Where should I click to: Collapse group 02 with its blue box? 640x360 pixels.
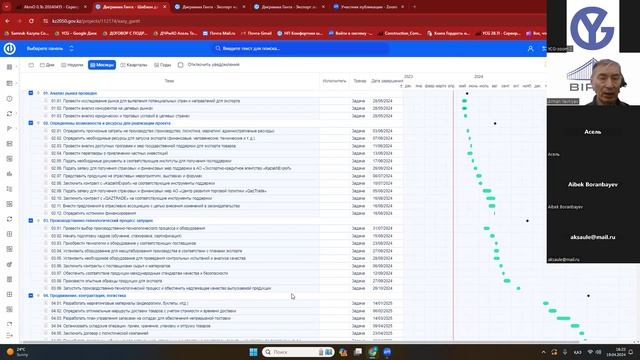(x=31, y=123)
